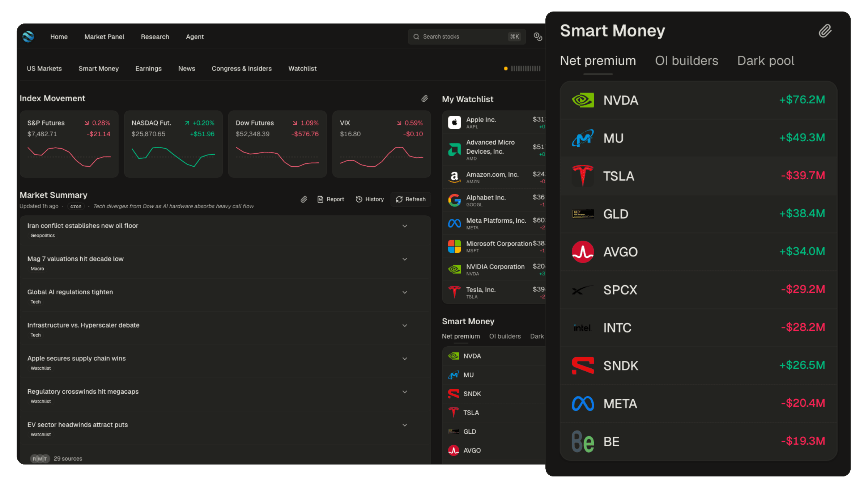This screenshot has height=488, width=868.
Task: Click the paperclip icon beside Index Movement
Action: click(425, 98)
